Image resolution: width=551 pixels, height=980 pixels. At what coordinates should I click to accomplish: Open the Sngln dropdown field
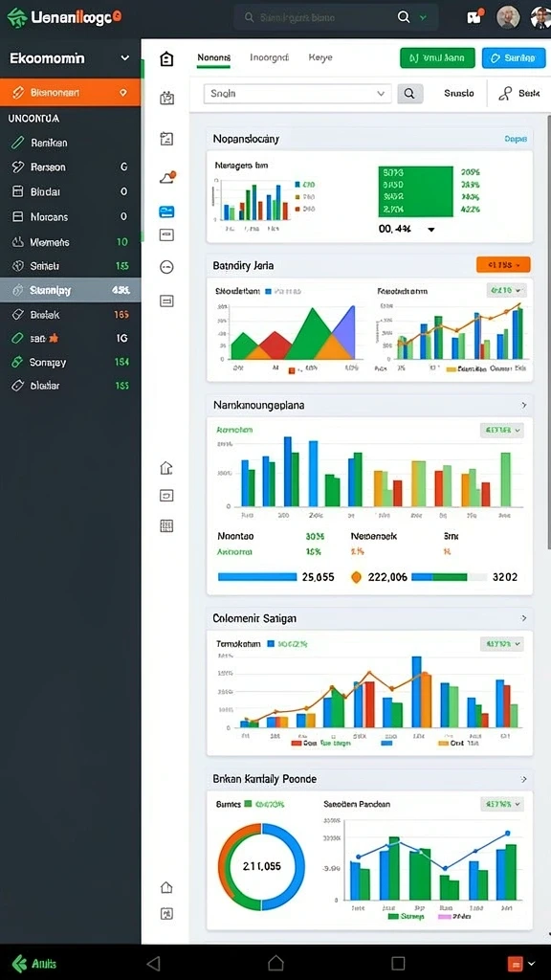(298, 94)
